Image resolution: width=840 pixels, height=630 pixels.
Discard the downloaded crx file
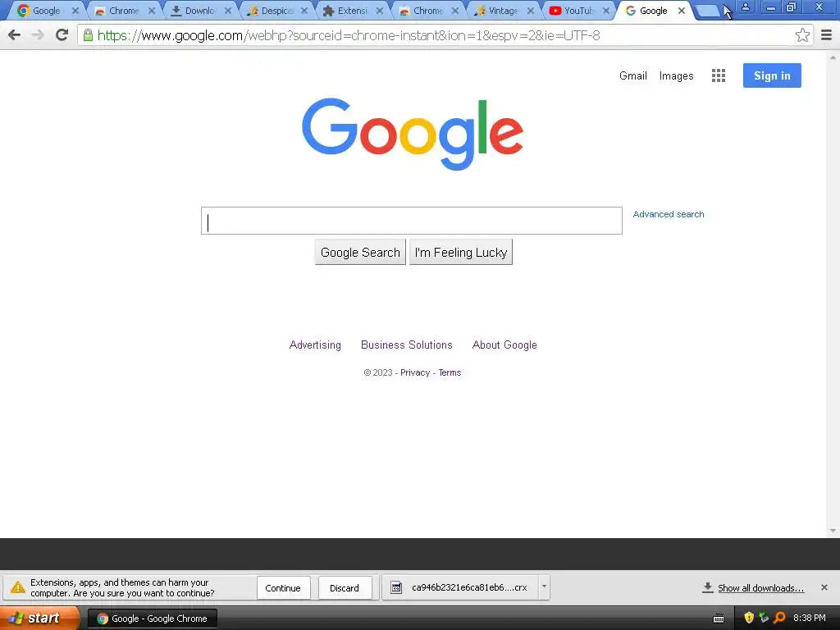[345, 587]
